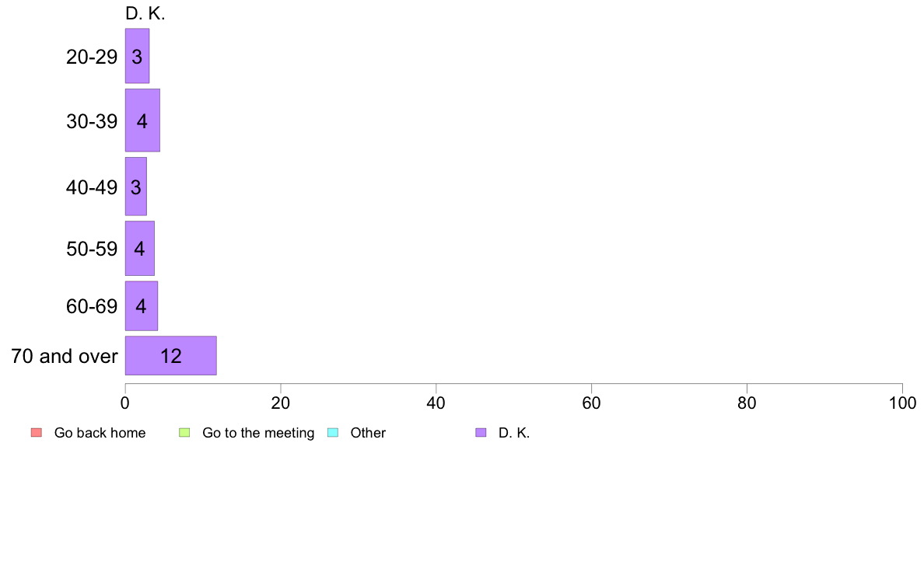Click the purple D. K. legend swatch
Viewport: 924px width, 572px height.
(481, 433)
